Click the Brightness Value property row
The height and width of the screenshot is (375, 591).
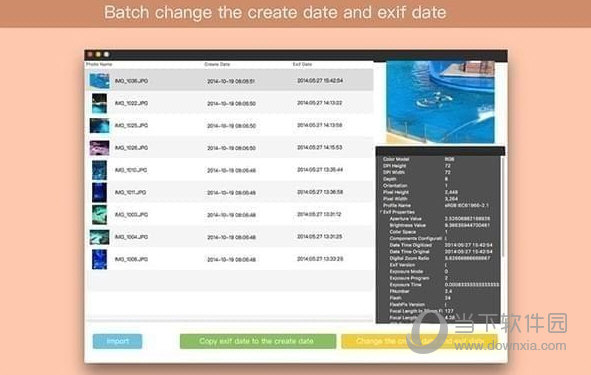440,225
